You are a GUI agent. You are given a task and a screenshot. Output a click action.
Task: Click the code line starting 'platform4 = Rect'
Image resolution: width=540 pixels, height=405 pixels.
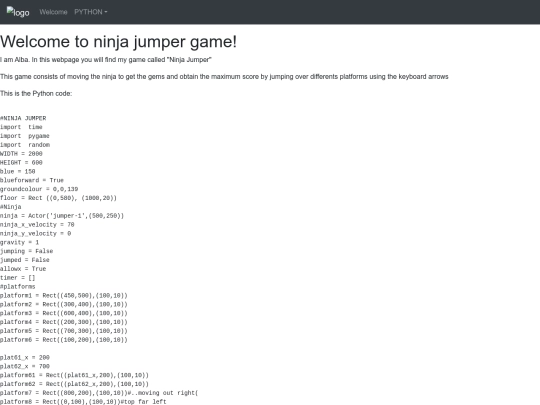64,322
